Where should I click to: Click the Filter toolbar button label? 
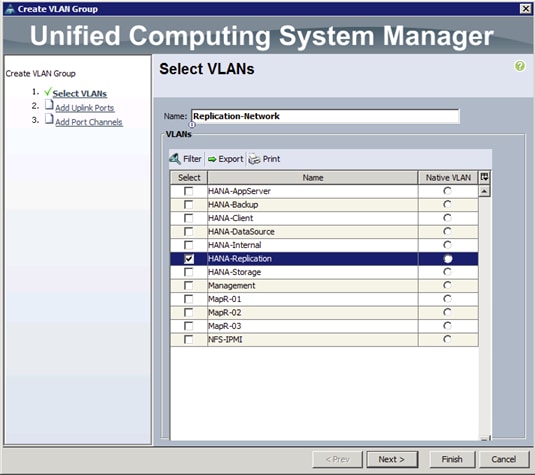[192, 159]
